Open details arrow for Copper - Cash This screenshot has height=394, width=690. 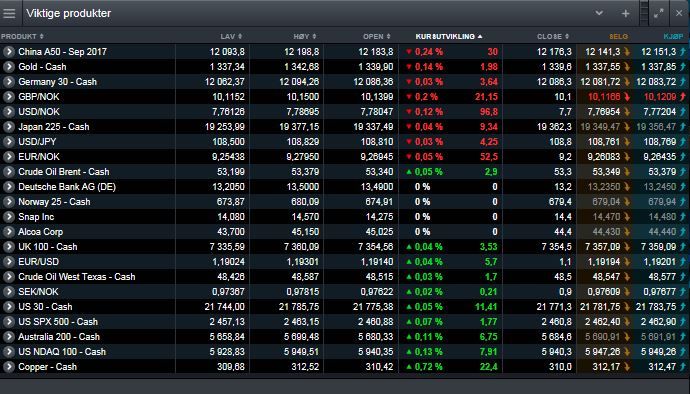[8, 367]
